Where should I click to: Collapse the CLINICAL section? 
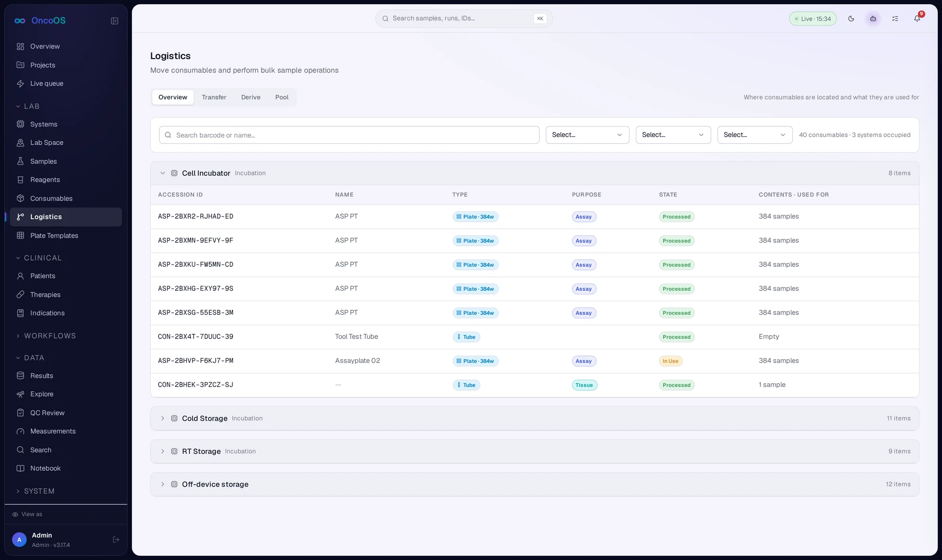coord(39,258)
